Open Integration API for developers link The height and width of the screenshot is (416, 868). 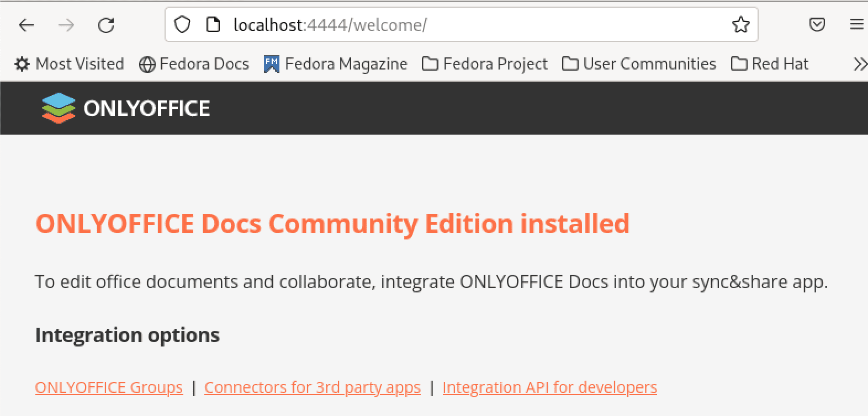click(550, 387)
